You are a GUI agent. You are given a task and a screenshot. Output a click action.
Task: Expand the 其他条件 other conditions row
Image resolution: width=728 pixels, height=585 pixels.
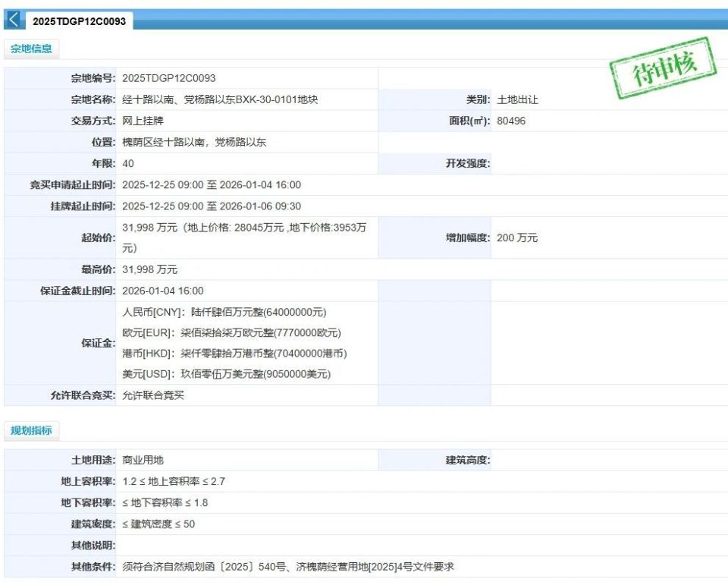(x=288, y=565)
